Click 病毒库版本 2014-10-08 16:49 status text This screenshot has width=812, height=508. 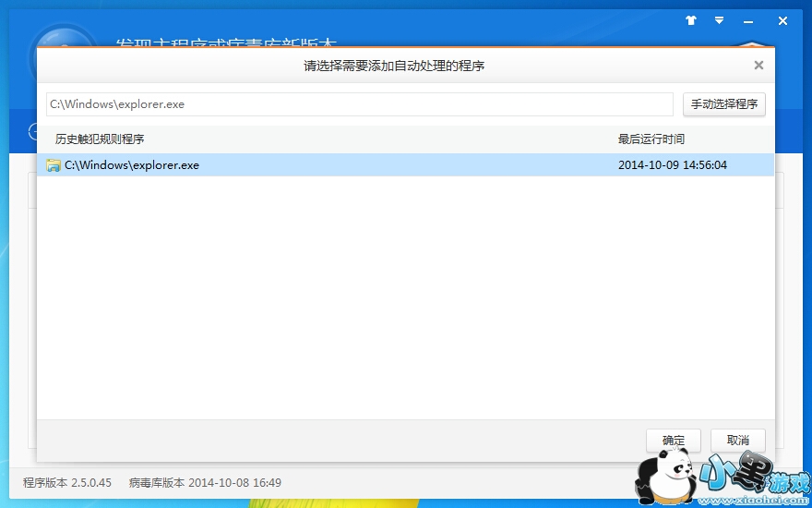pos(205,482)
